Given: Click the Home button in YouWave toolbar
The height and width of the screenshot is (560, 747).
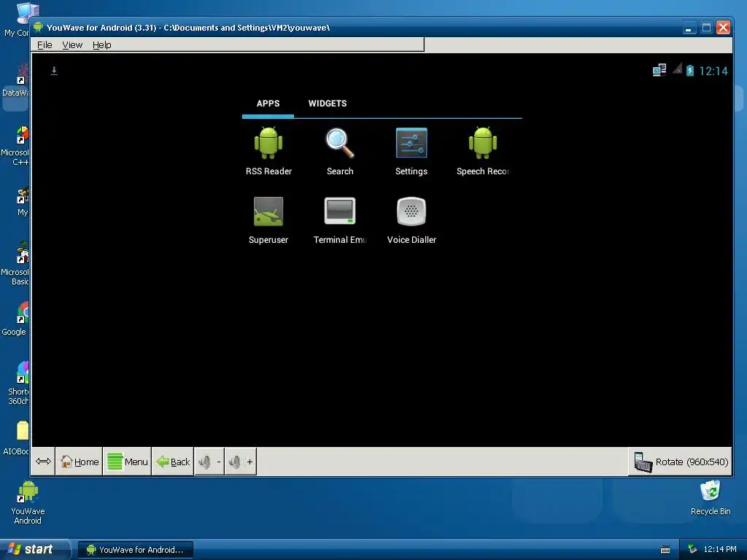Looking at the screenshot, I should pyautogui.click(x=79, y=462).
